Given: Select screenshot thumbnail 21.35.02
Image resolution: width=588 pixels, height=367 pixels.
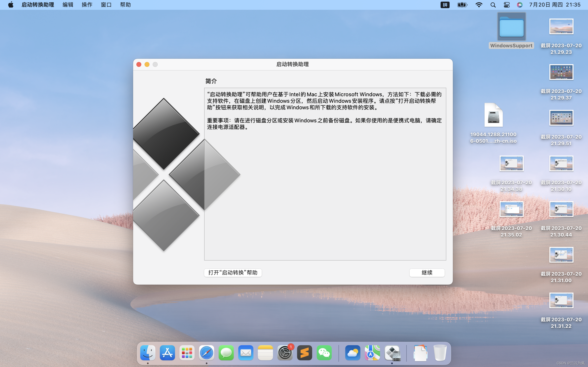Looking at the screenshot, I should (511, 209).
